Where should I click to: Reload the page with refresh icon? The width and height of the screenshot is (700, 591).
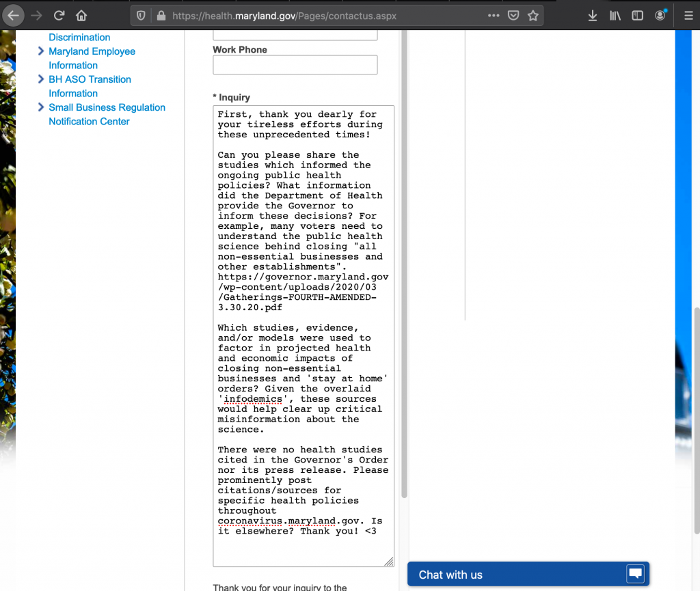pos(59,16)
